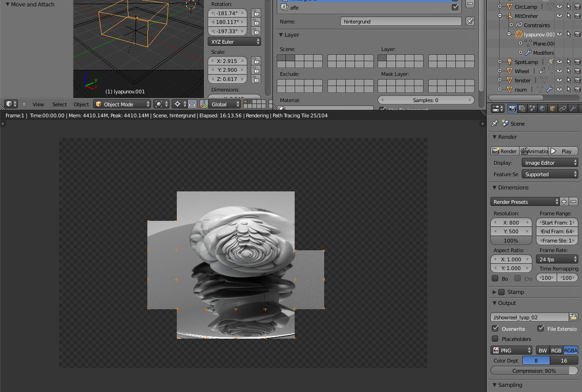Open the Object Constraints properties tab

click(x=563, y=109)
